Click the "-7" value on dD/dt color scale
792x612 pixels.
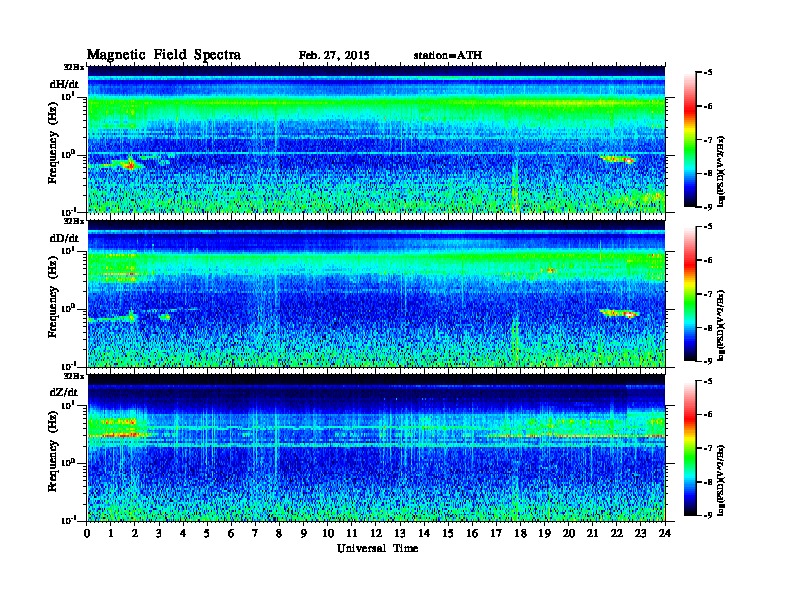[x=707, y=294]
